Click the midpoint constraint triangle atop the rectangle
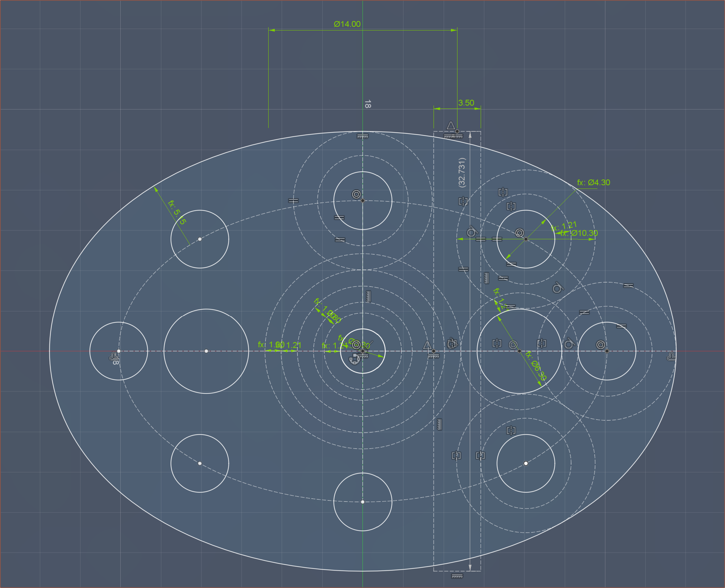The width and height of the screenshot is (725, 588). [x=451, y=126]
